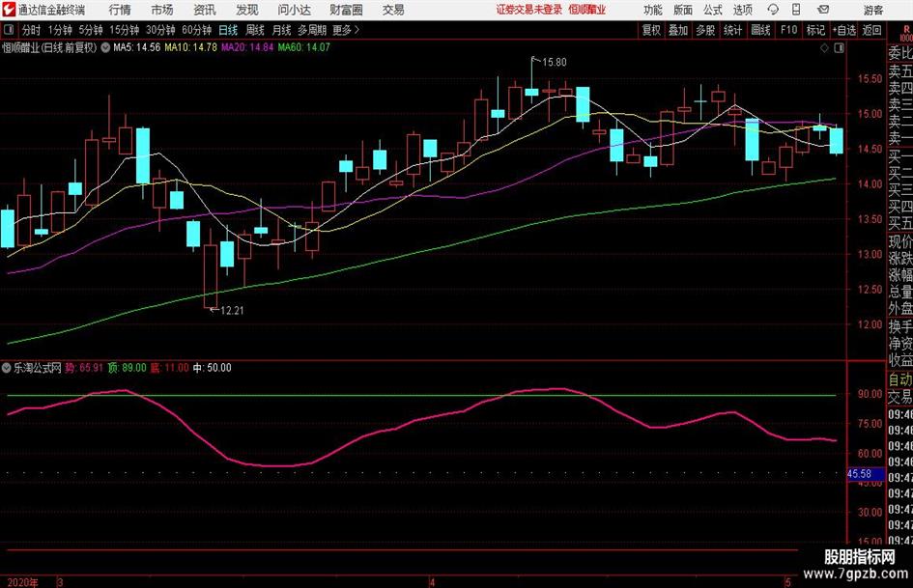Expand the dropdown arrow beside 乐淘公式网 indicator

(6, 368)
